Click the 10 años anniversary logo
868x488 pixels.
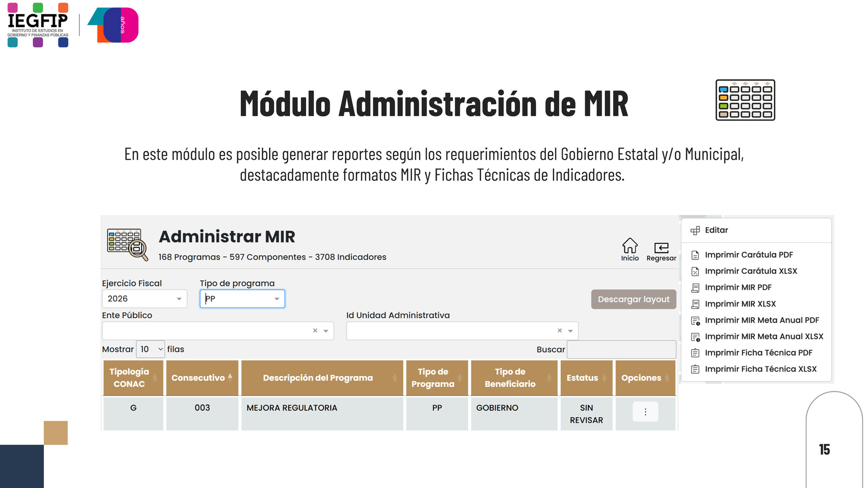click(x=113, y=25)
